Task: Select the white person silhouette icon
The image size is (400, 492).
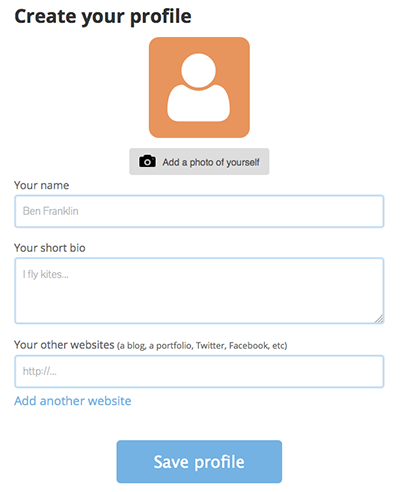Action: [199, 88]
